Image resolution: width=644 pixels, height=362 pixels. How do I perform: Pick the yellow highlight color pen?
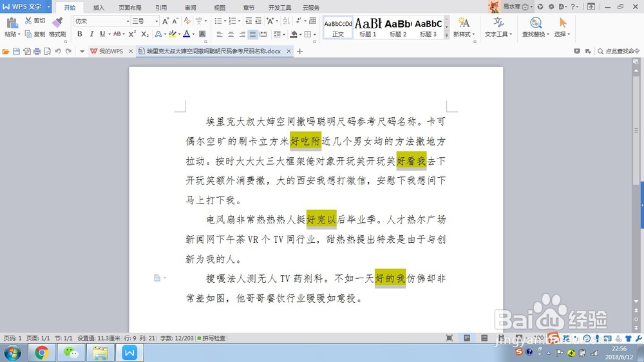tap(173, 34)
